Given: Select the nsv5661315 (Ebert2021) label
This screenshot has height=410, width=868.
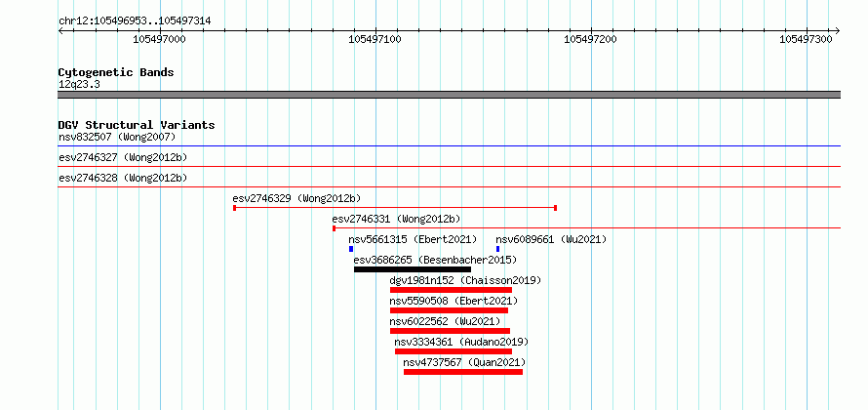Looking at the screenshot, I should tap(413, 239).
